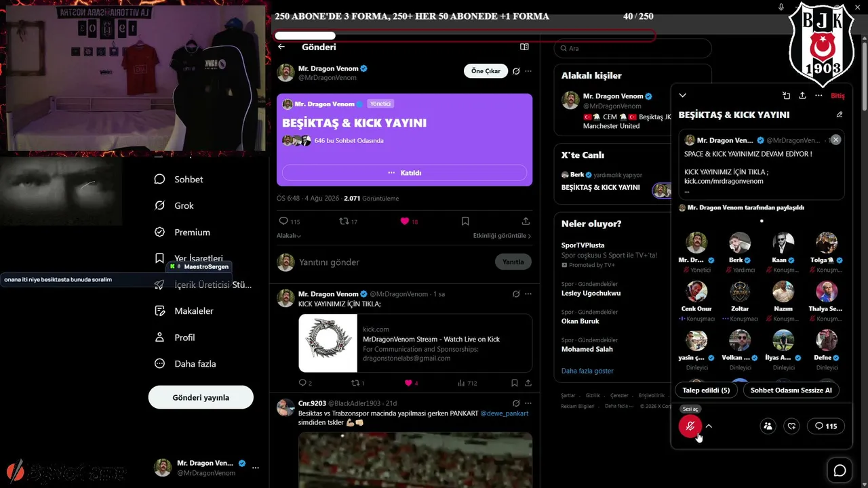Open Grok icon on the kick.com reply post
The image size is (868, 488).
(x=516, y=294)
